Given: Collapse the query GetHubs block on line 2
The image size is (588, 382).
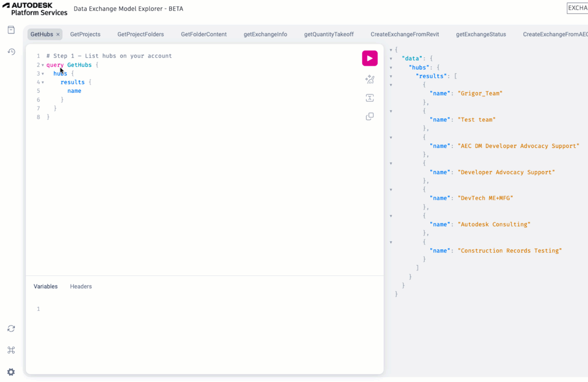Looking at the screenshot, I should pos(43,65).
